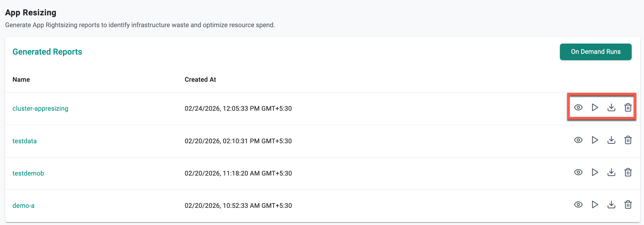Delete the testdemob report with trash icon
644x225 pixels.
[x=628, y=172]
